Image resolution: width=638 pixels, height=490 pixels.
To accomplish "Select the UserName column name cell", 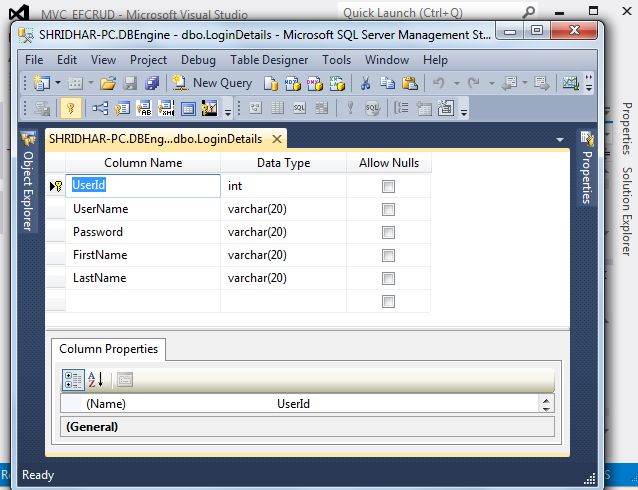I will click(x=143, y=209).
